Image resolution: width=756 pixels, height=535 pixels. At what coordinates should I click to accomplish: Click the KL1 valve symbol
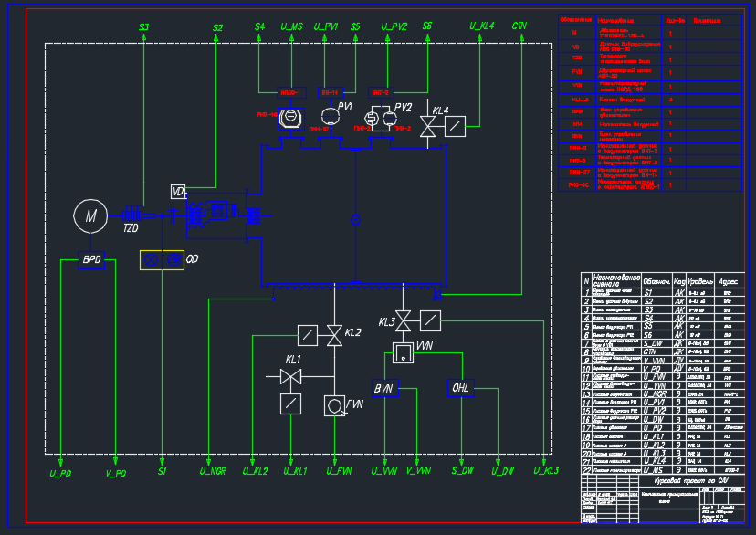pos(291,375)
